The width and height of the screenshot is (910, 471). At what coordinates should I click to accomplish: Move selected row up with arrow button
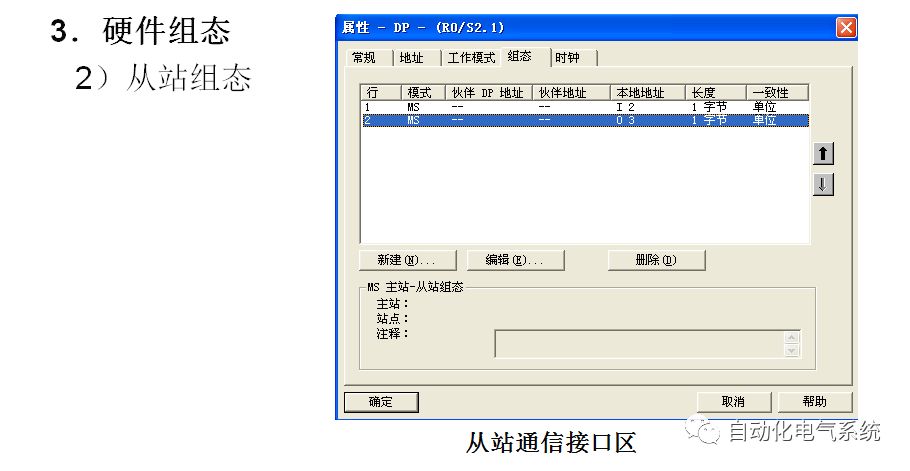pos(823,154)
